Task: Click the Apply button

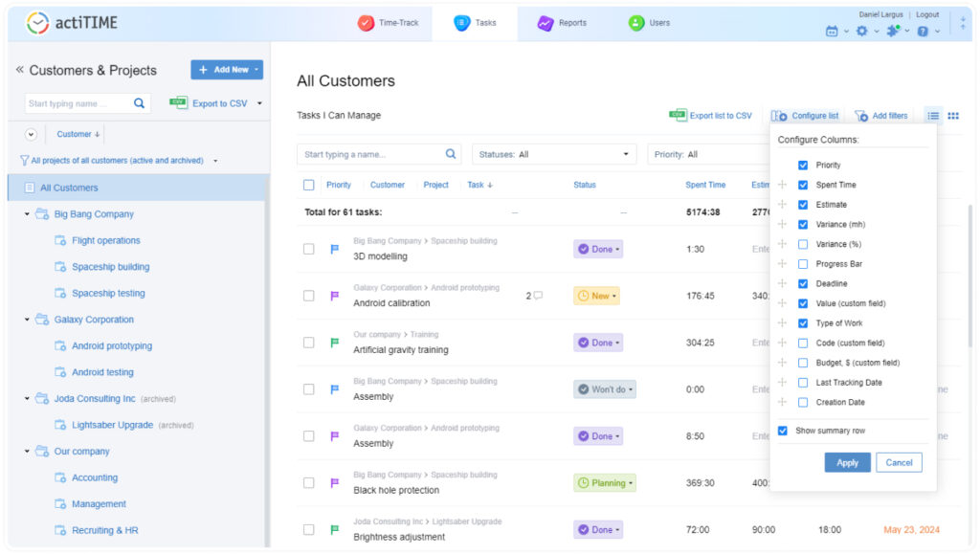Action: (x=847, y=462)
